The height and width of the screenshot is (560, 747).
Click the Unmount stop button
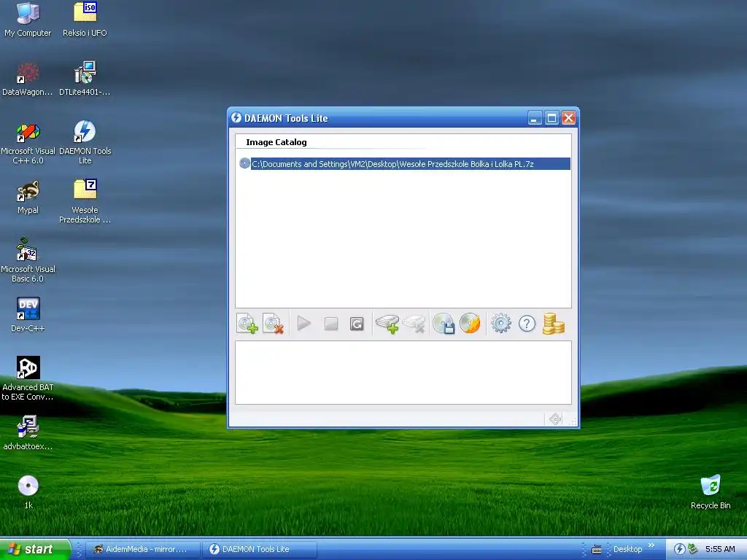click(x=330, y=324)
